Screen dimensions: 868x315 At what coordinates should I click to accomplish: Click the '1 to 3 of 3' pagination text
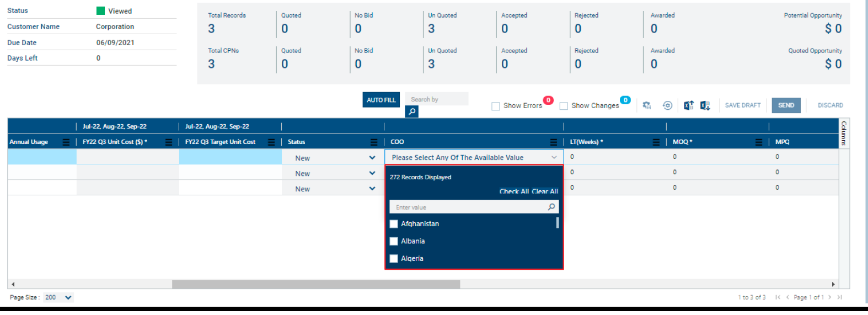point(752,297)
